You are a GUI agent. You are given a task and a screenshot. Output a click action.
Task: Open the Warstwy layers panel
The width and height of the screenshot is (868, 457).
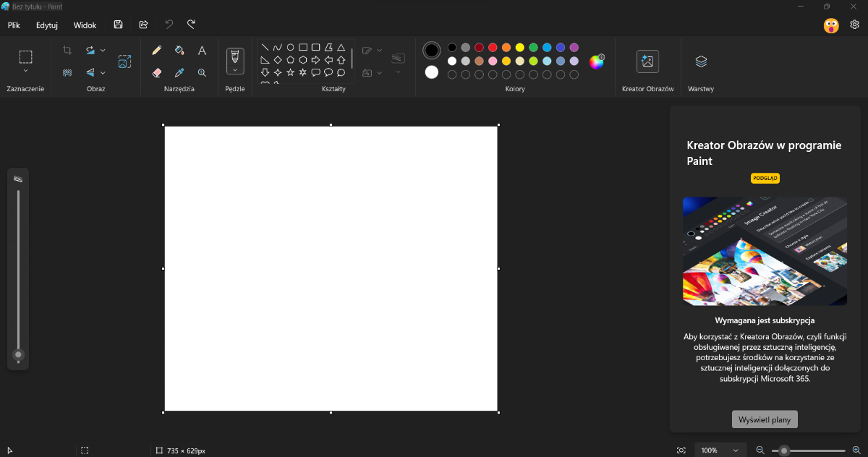(700, 62)
